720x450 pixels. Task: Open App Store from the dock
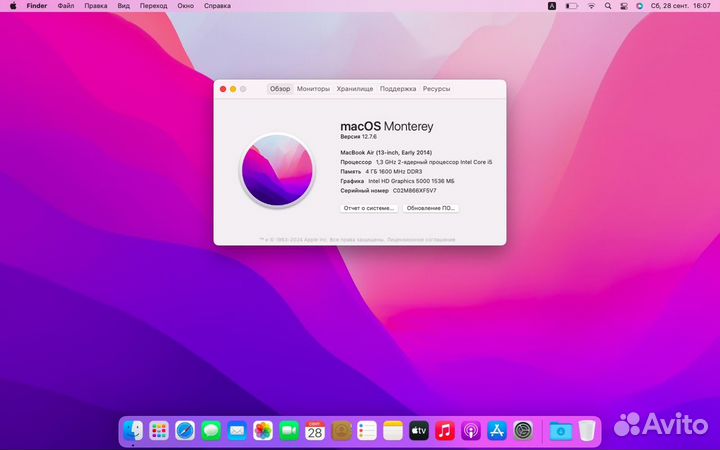click(x=497, y=431)
